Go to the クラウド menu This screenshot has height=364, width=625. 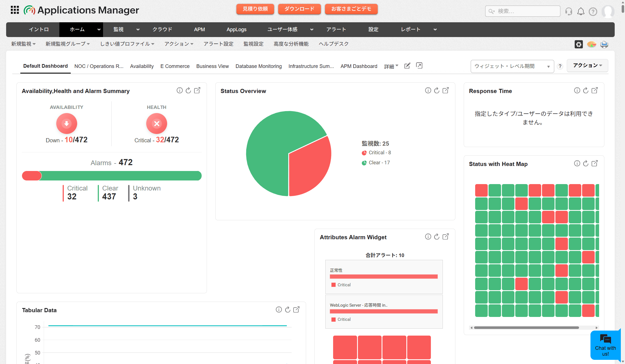(x=162, y=30)
